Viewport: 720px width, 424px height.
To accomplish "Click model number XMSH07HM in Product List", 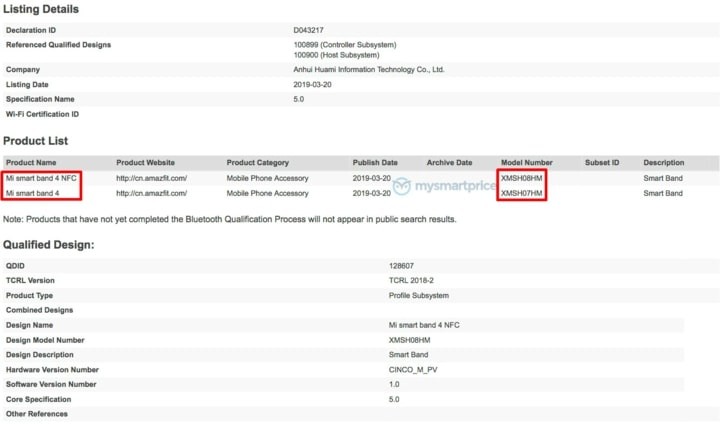I will pyautogui.click(x=522, y=193).
